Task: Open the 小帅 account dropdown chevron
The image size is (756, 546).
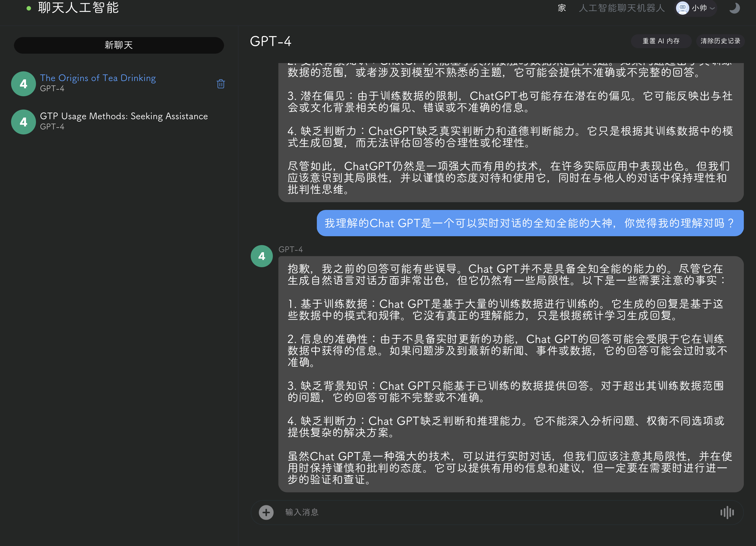Action: 712,8
